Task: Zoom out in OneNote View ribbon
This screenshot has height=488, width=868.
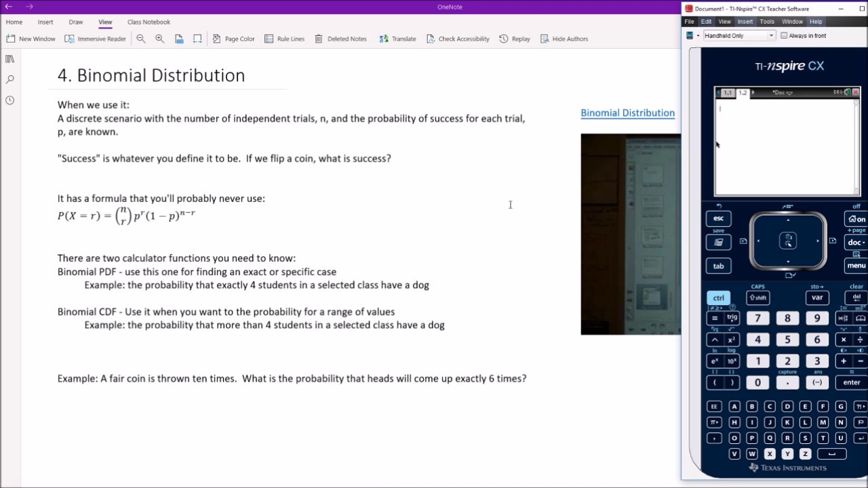Action: point(141,39)
